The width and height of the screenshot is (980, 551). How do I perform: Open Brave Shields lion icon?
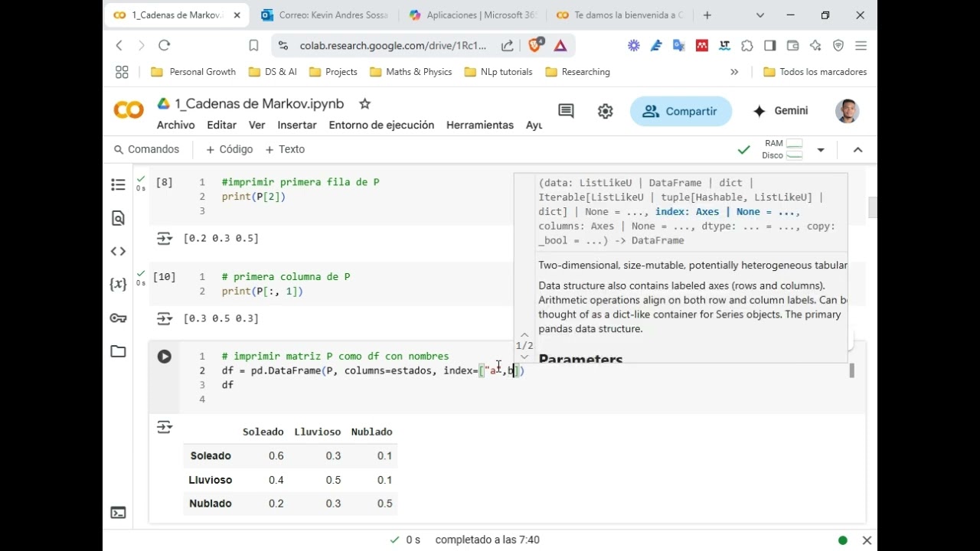point(535,45)
